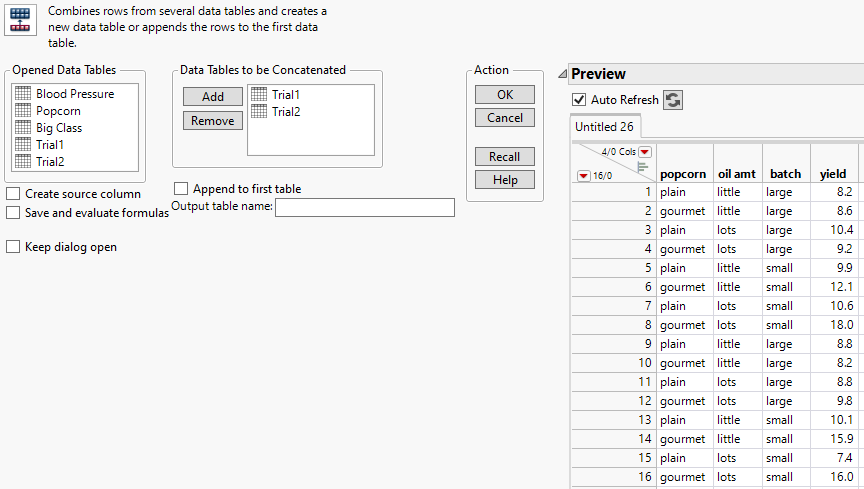The width and height of the screenshot is (864, 489).
Task: Click the Output table name field
Action: [364, 207]
